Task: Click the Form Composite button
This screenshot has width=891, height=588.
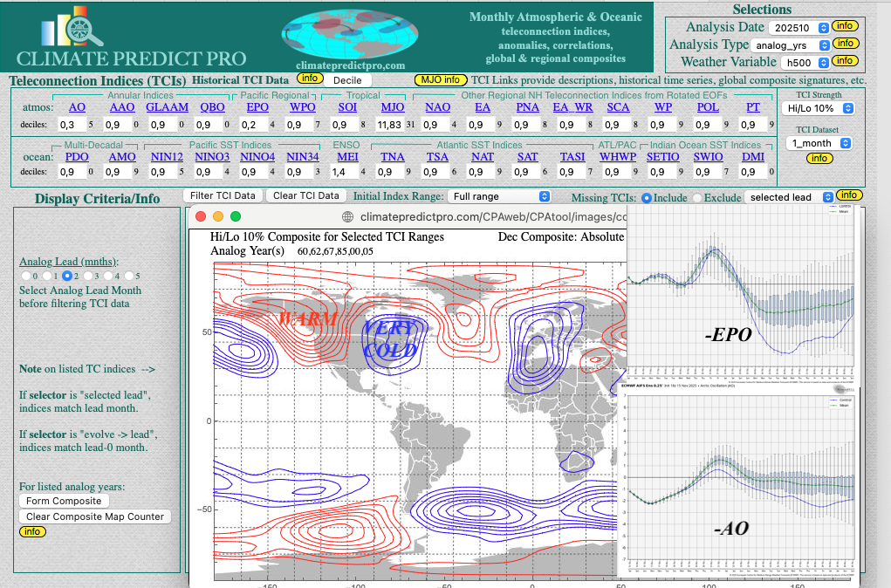Action: point(64,501)
